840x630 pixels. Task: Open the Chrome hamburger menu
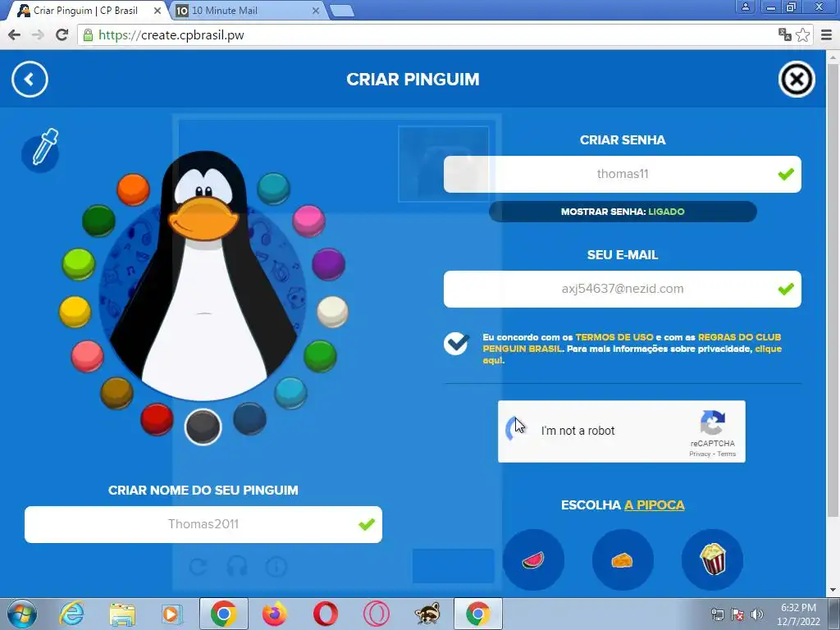pos(826,34)
